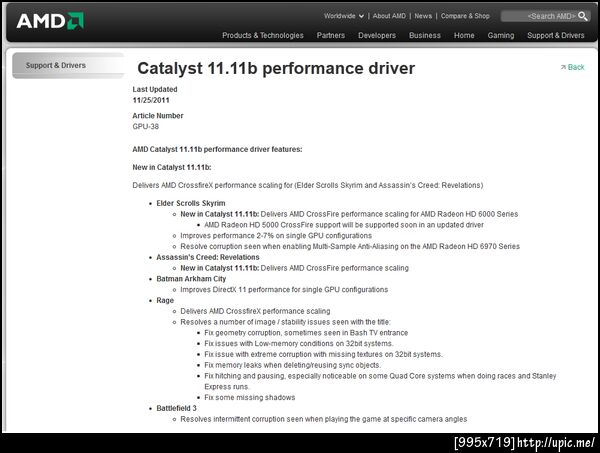Click 'Fix geometry corruption' Bash TV line
This screenshot has width=600, height=453.
pyautogui.click(x=306, y=333)
